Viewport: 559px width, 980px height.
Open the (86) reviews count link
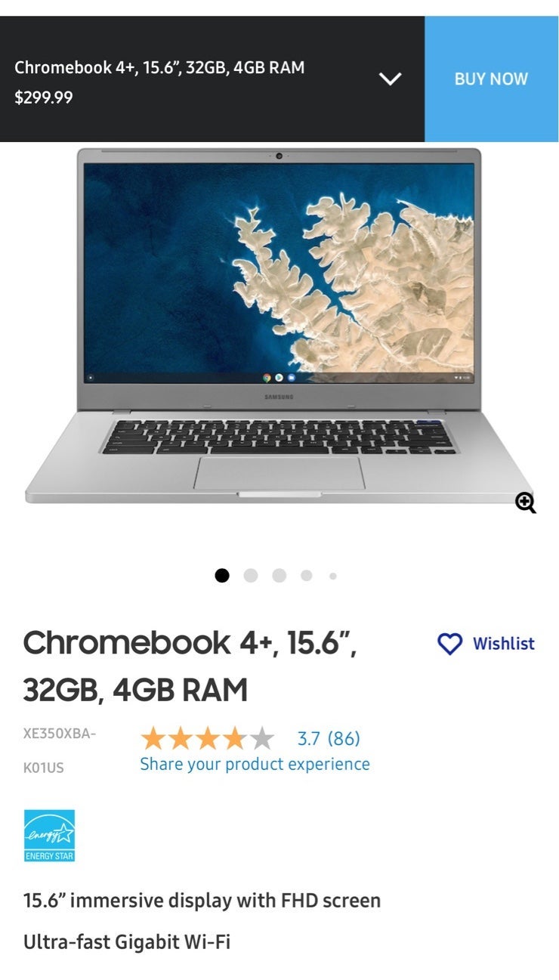point(344,738)
